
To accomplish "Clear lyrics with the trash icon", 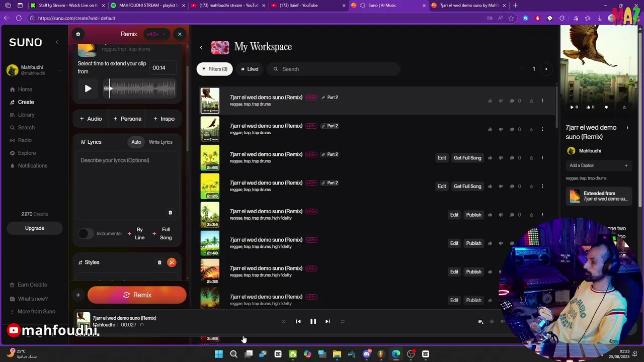I will (170, 213).
